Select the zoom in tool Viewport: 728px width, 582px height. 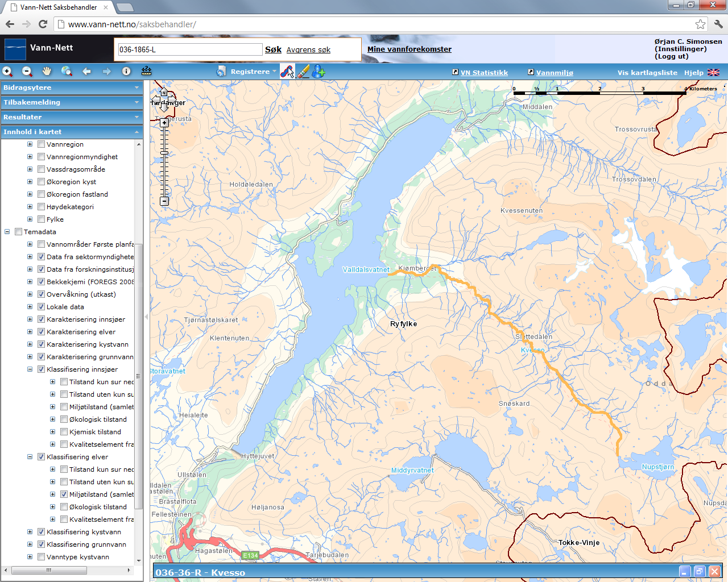(x=7, y=72)
